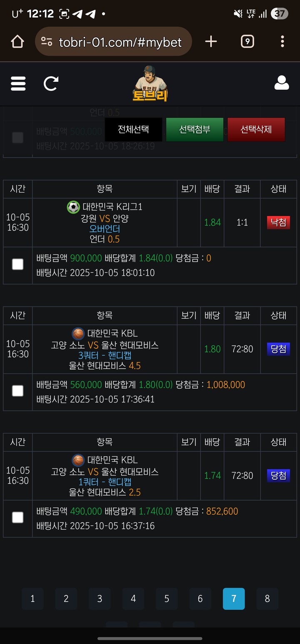Go to page 6 of bet history
The height and width of the screenshot is (644, 300).
point(200,599)
